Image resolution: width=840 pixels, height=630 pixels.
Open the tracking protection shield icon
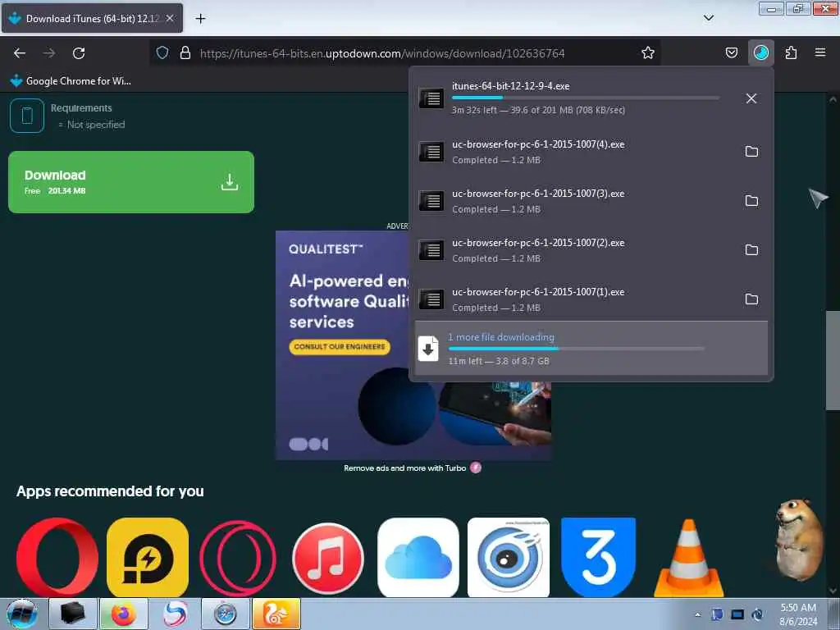tap(162, 52)
